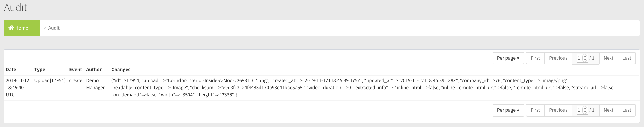Click the top Previous page button

pyautogui.click(x=558, y=58)
